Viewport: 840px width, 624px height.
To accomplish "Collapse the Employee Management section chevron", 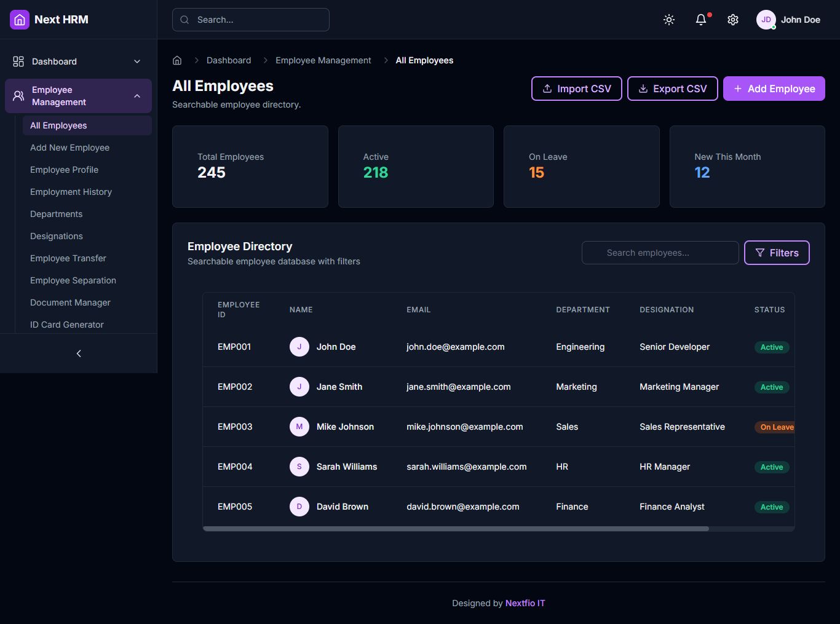I will (x=137, y=96).
